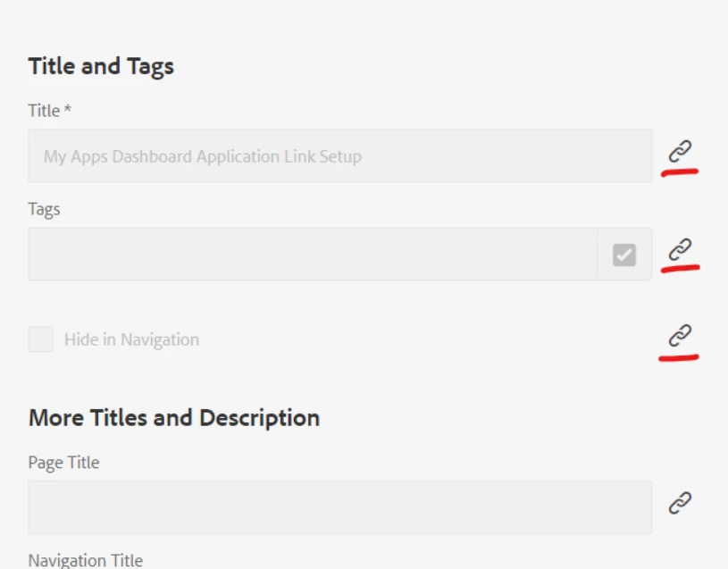Click the 'Tags' field label
Image resolution: width=728 pixels, height=569 pixels.
(44, 209)
